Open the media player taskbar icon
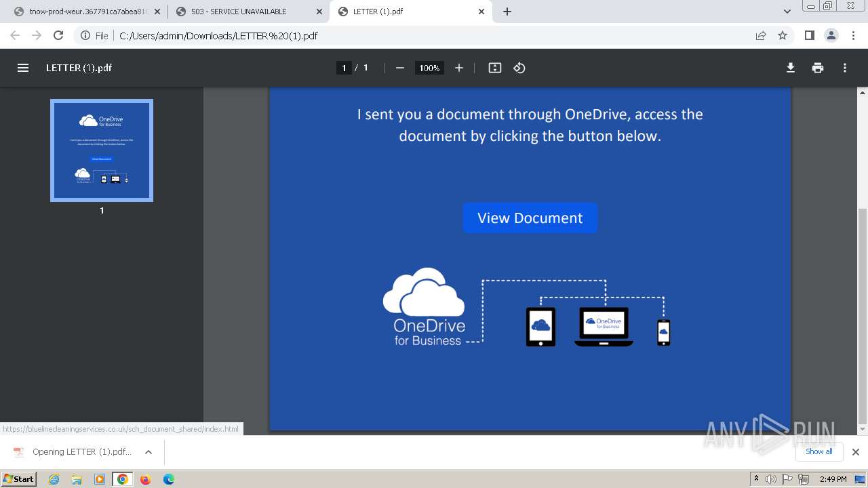Image resolution: width=868 pixels, height=488 pixels. (100, 479)
